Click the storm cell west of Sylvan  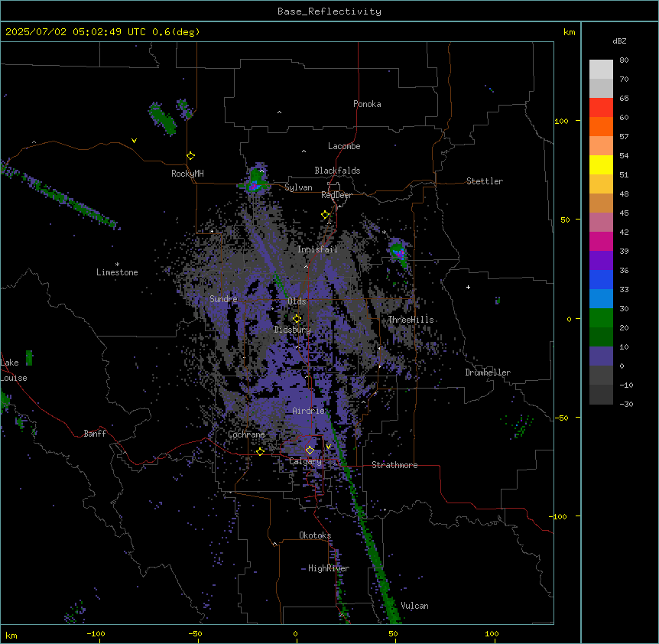click(255, 181)
